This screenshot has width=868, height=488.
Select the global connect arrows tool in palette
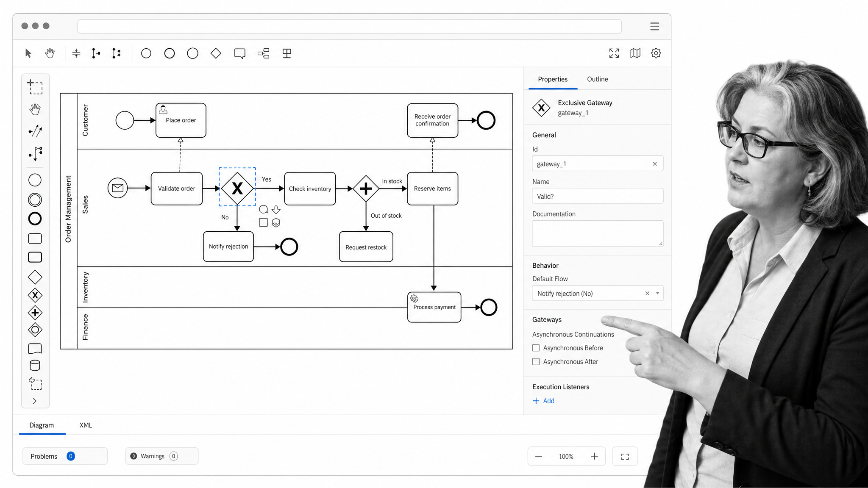35,131
